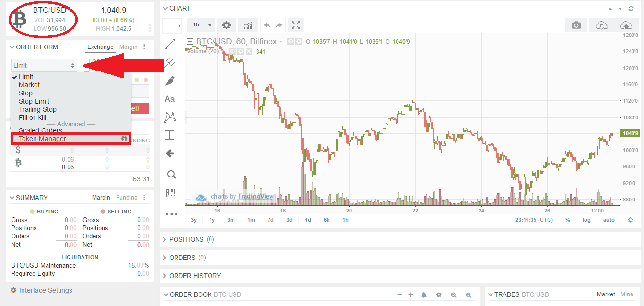Screen dimensions: 644x306
Task: Expand the Order History panel
Action: [195, 276]
